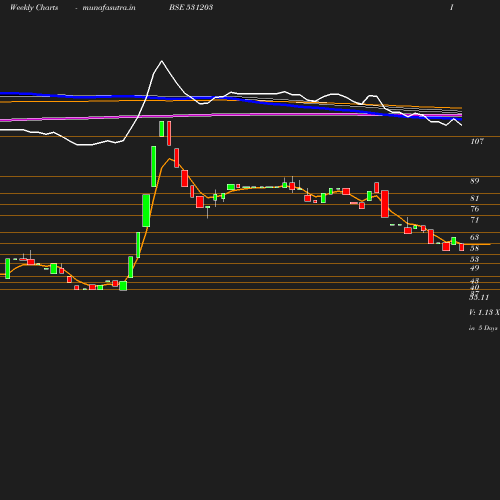Select the 53 price level label

[475, 259]
